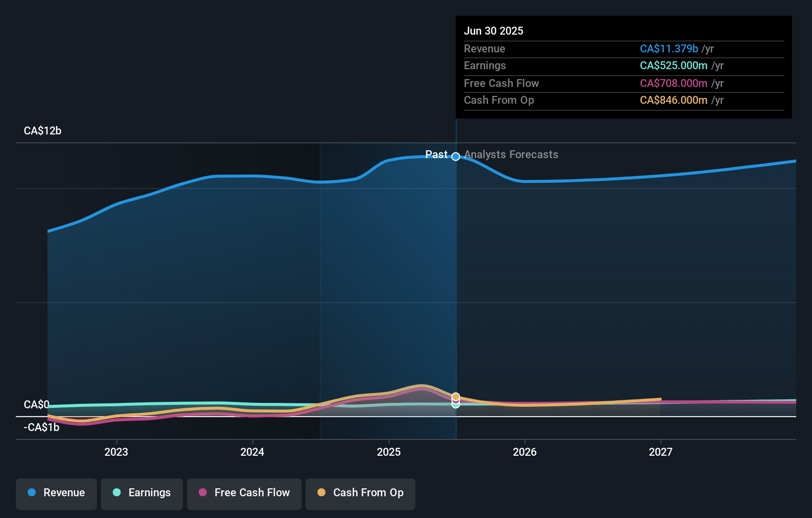The height and width of the screenshot is (518, 812).
Task: Click the 2023 x-axis label
Action: point(116,452)
